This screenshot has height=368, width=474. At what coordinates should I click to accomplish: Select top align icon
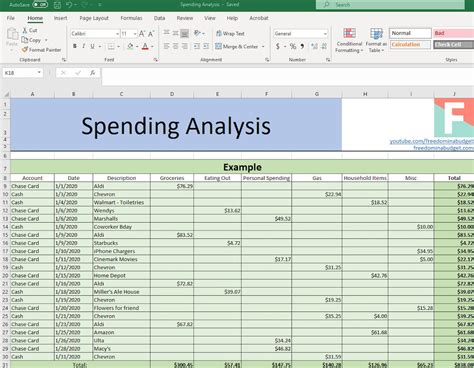click(x=166, y=33)
